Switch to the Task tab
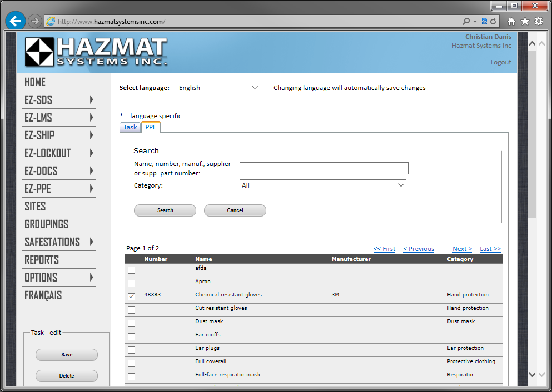This screenshot has height=392, width=552. [130, 127]
